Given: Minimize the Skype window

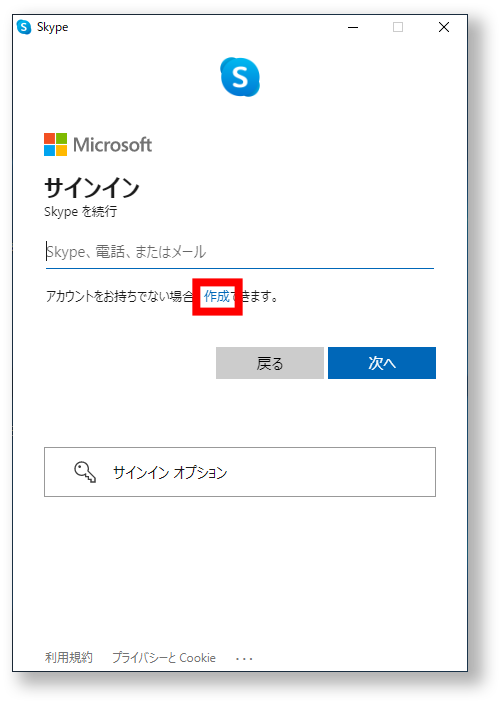Looking at the screenshot, I should [353, 27].
